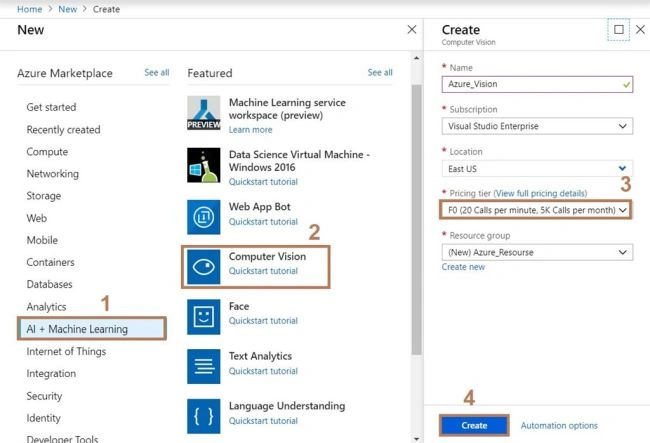The height and width of the screenshot is (443, 650).
Task: Open the Identity category
Action: coord(44,418)
